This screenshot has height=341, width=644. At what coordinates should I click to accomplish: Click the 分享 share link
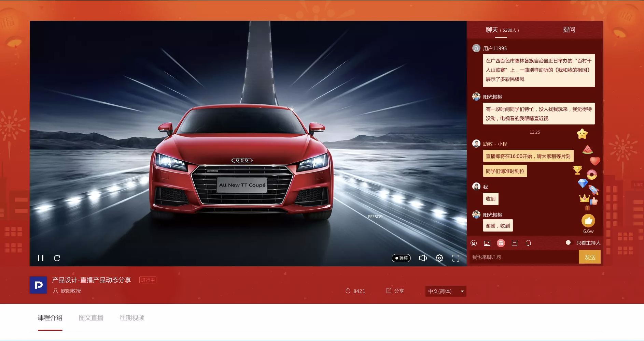tap(395, 291)
